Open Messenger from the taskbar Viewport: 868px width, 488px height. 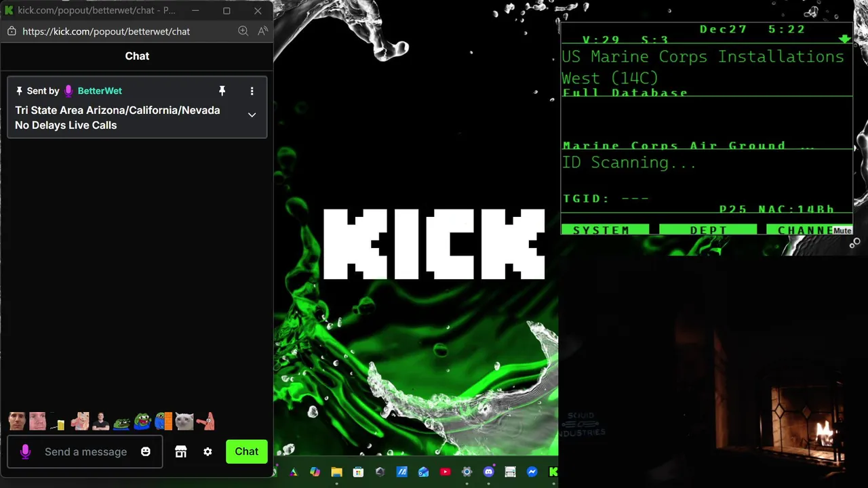532,472
